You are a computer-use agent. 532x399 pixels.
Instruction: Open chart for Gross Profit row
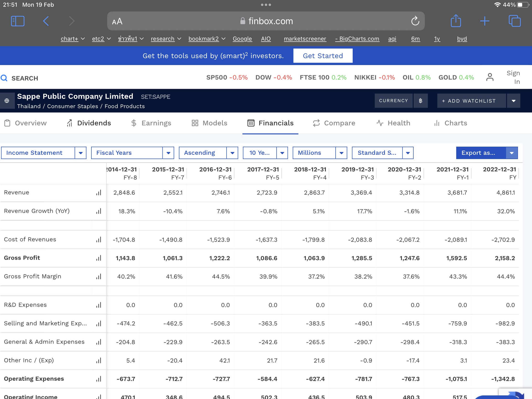[99, 258]
